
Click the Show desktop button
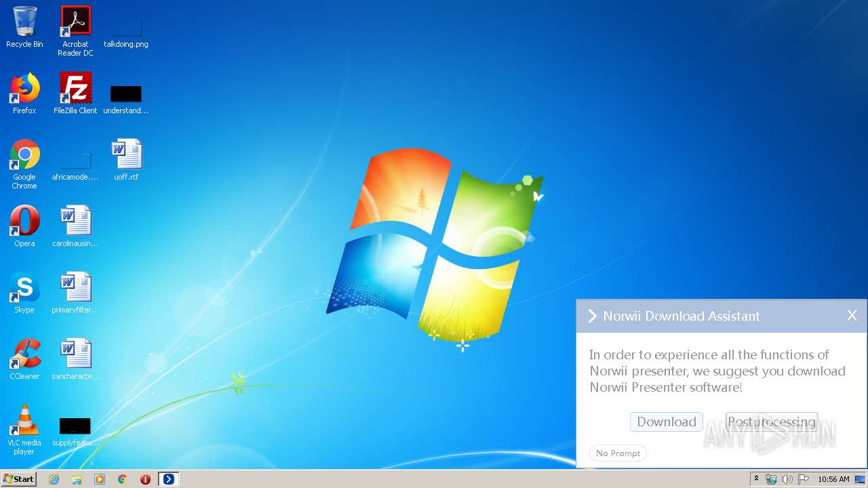pyautogui.click(x=861, y=479)
